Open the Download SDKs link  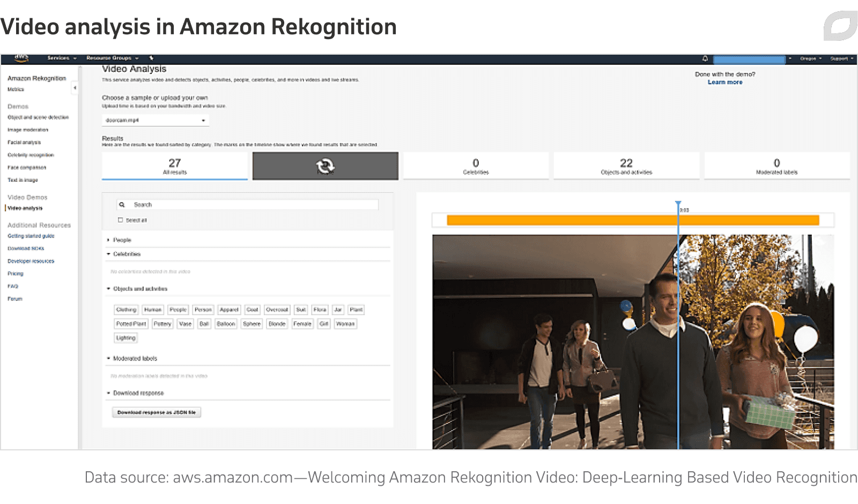point(26,248)
